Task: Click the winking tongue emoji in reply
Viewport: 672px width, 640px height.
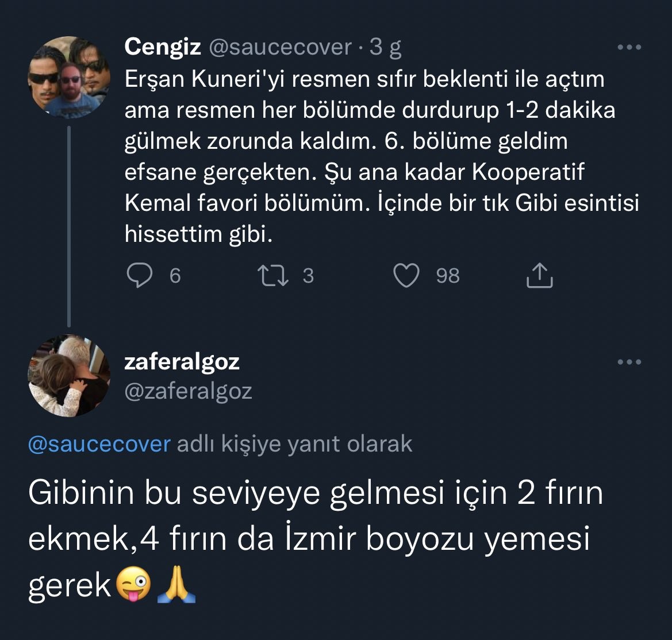Action: 133,586
